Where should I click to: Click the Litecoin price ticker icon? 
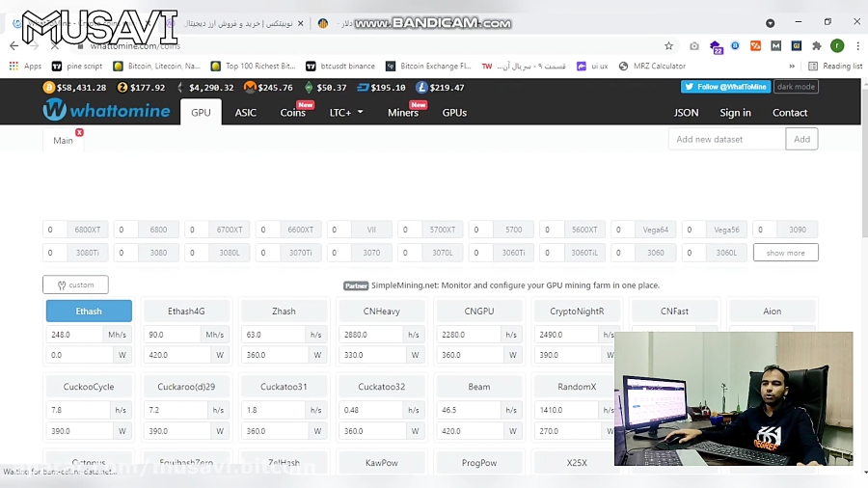(x=421, y=88)
